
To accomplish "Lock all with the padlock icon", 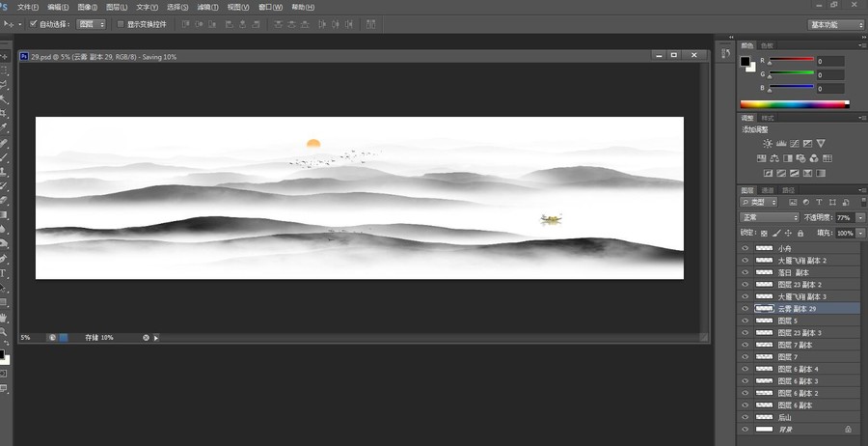I will (800, 234).
